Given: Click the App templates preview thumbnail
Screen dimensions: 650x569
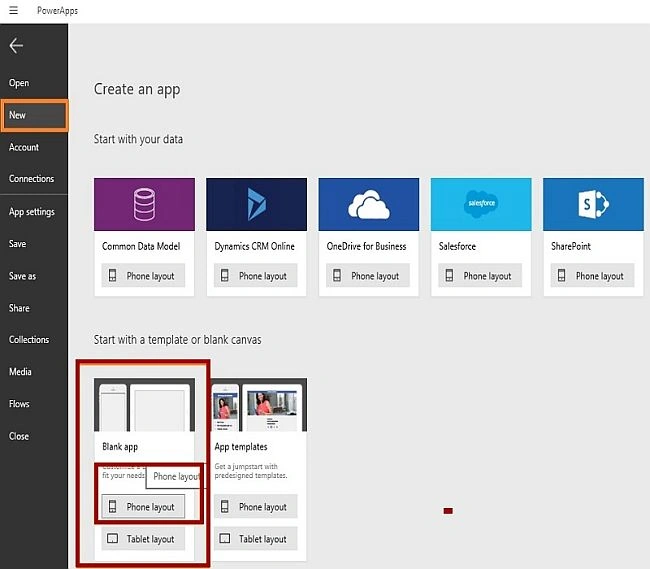Looking at the screenshot, I should coord(259,404).
